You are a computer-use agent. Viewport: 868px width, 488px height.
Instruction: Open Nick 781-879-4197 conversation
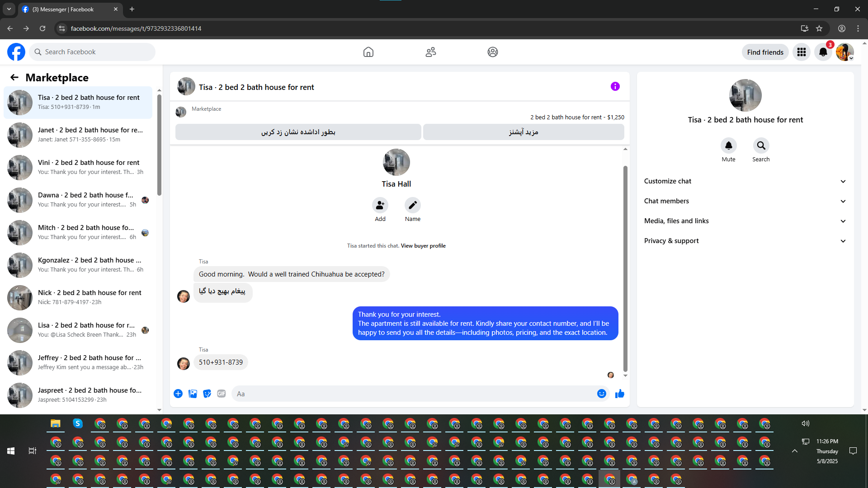[78, 297]
